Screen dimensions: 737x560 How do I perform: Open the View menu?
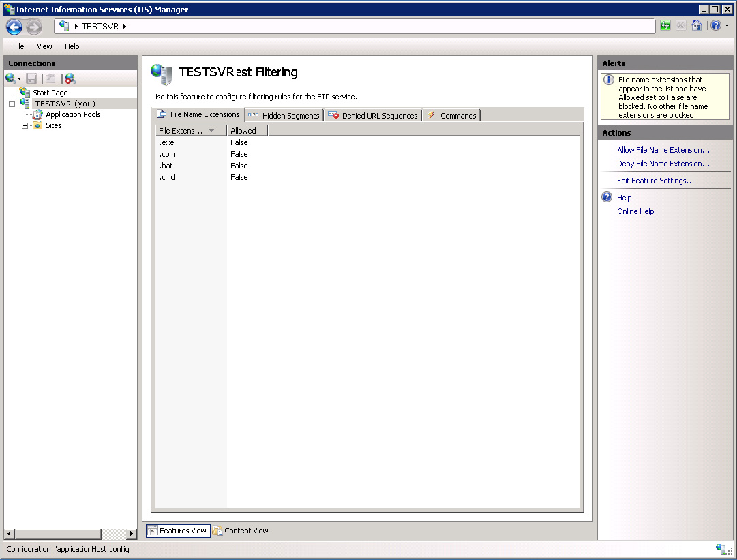44,46
